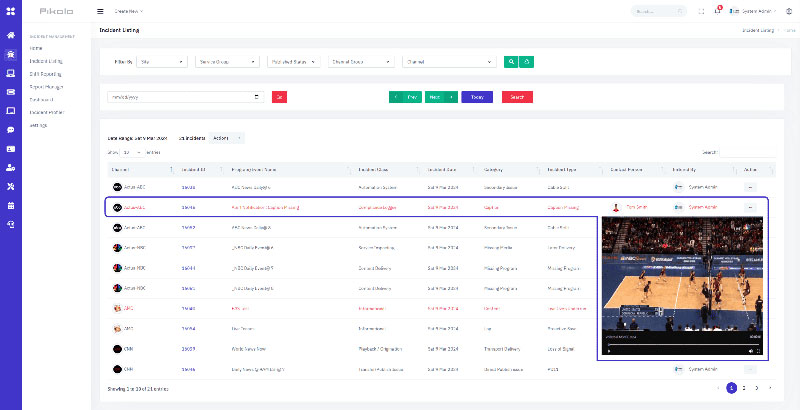Go to page 2 of incidents

click(743, 387)
